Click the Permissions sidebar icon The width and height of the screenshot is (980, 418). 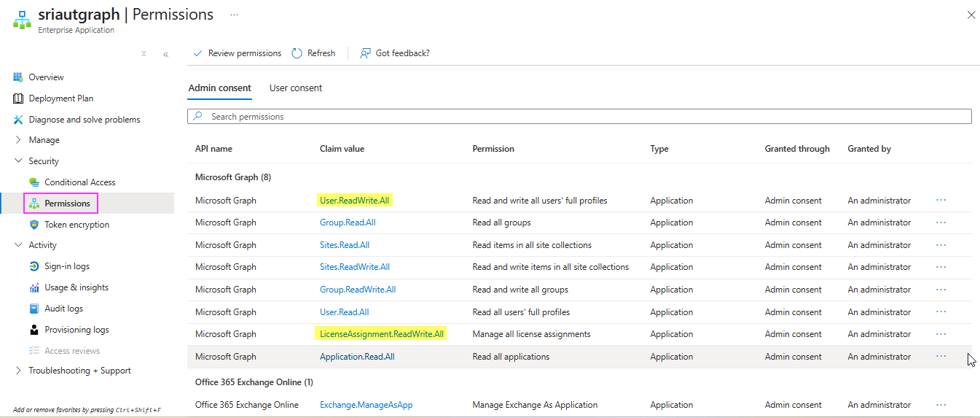34,204
